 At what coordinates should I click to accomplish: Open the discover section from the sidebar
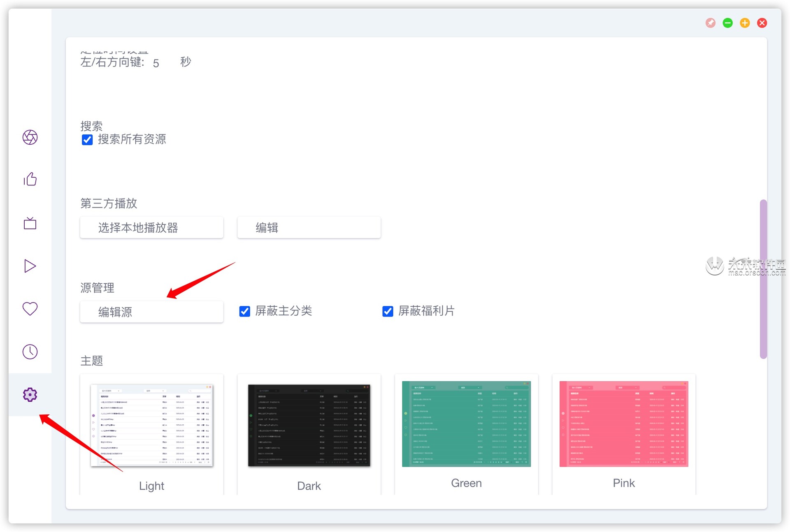pos(30,138)
